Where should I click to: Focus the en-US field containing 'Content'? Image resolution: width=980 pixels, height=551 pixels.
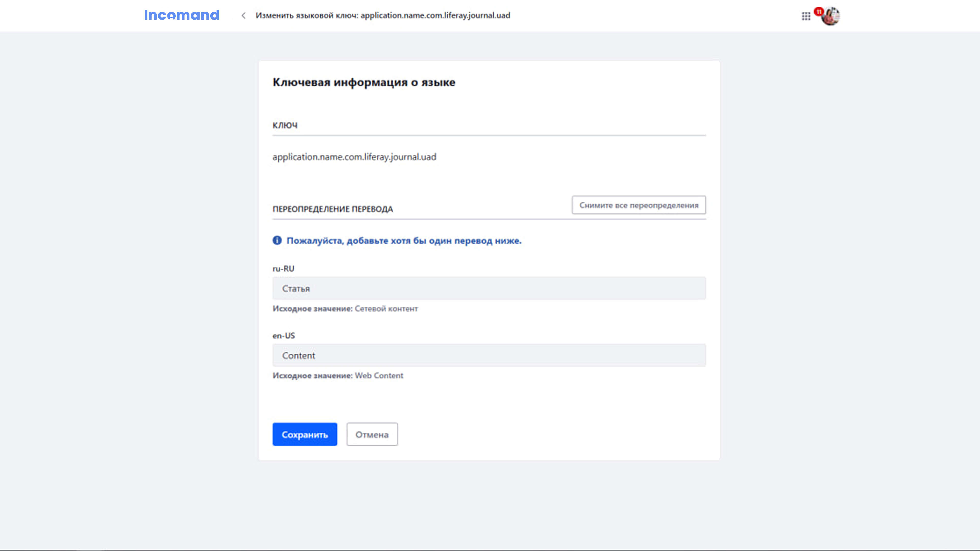[x=489, y=355]
